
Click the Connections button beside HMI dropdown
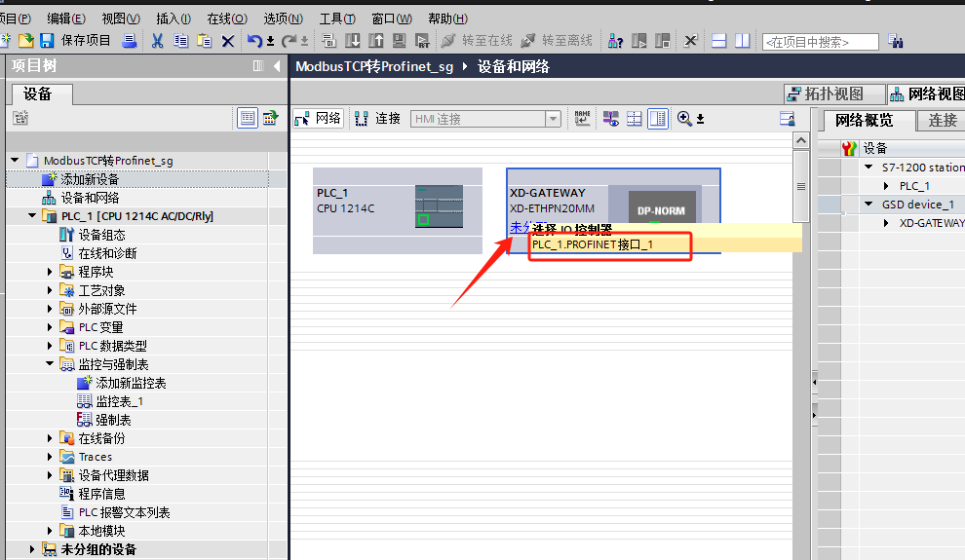[x=378, y=119]
